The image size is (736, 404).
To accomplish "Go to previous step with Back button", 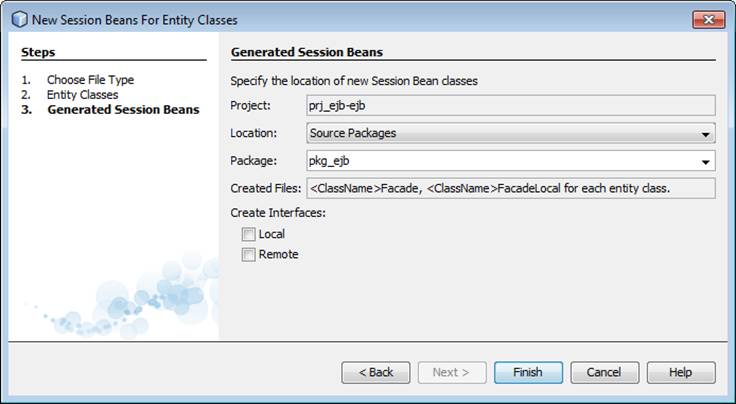I will coord(376,372).
